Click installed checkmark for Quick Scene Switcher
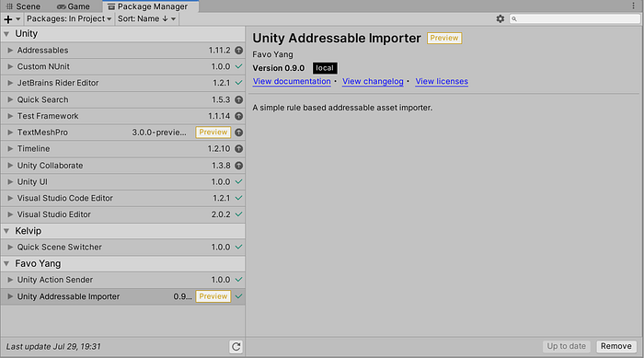Screen dimensions: 644x358 pos(238,247)
